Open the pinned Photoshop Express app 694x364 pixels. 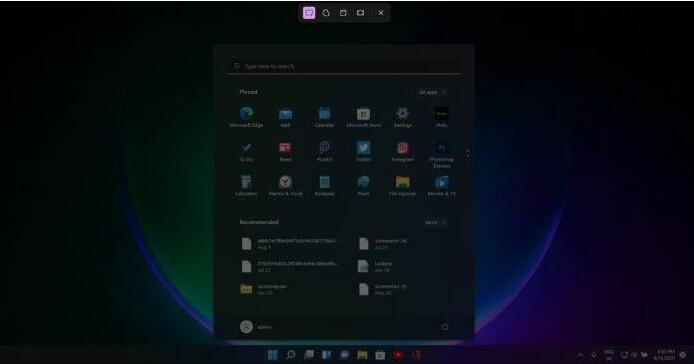(x=442, y=155)
